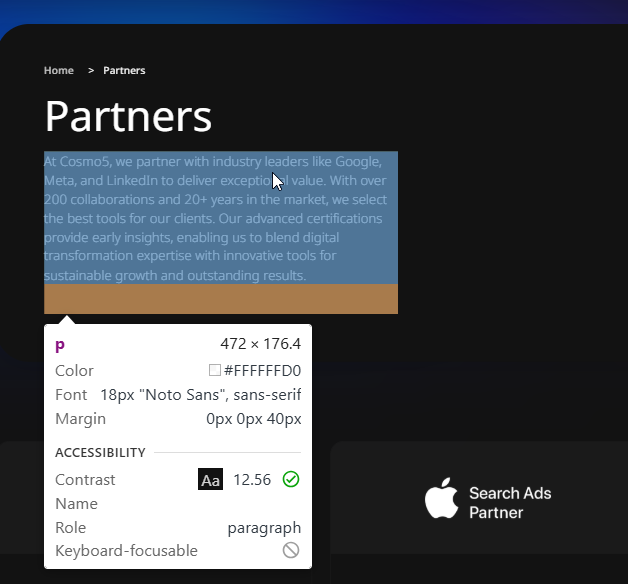Click the Cosmo5 intro paragraph
The width and height of the screenshot is (628, 584).
point(221,218)
